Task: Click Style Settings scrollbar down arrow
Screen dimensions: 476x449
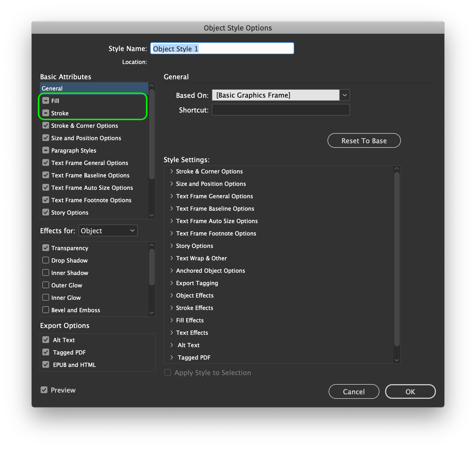Action: click(397, 360)
